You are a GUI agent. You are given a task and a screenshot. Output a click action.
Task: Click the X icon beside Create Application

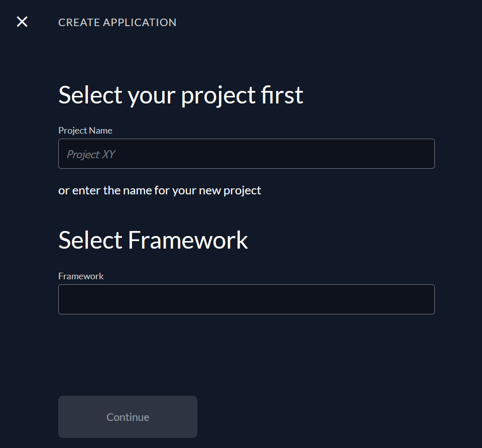22,22
